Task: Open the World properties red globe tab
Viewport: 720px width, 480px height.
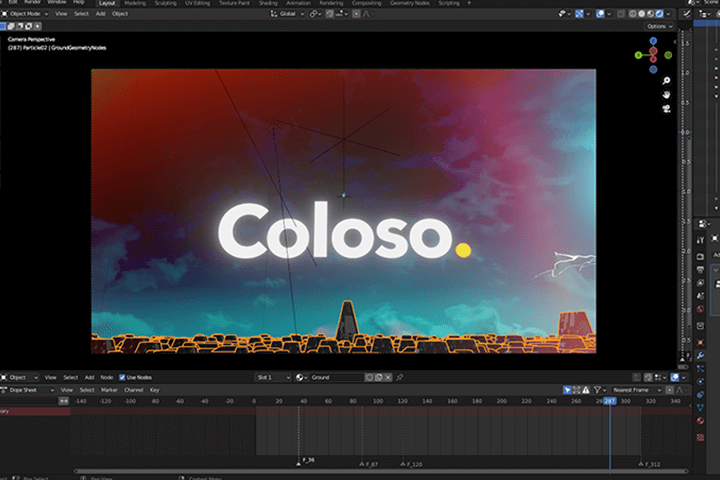Action: click(x=700, y=309)
